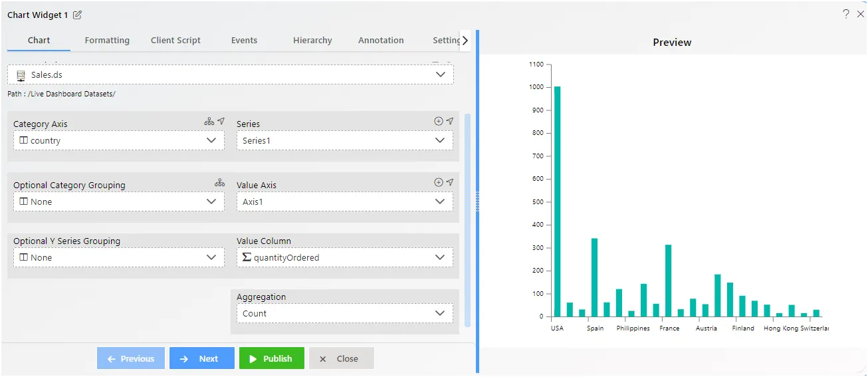This screenshot has width=868, height=377.
Task: Click the Value Axis arrow icon
Action: (450, 183)
